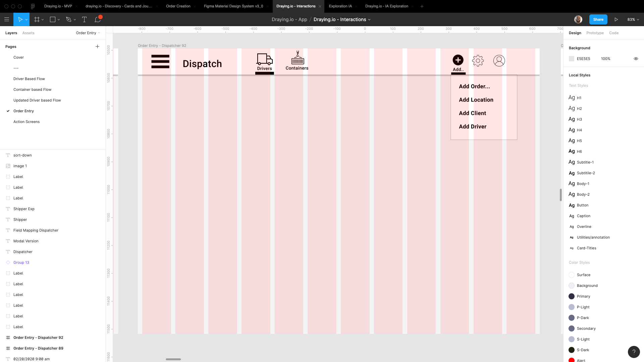Select the Text tool
Image resolution: width=644 pixels, height=362 pixels.
point(84,19)
